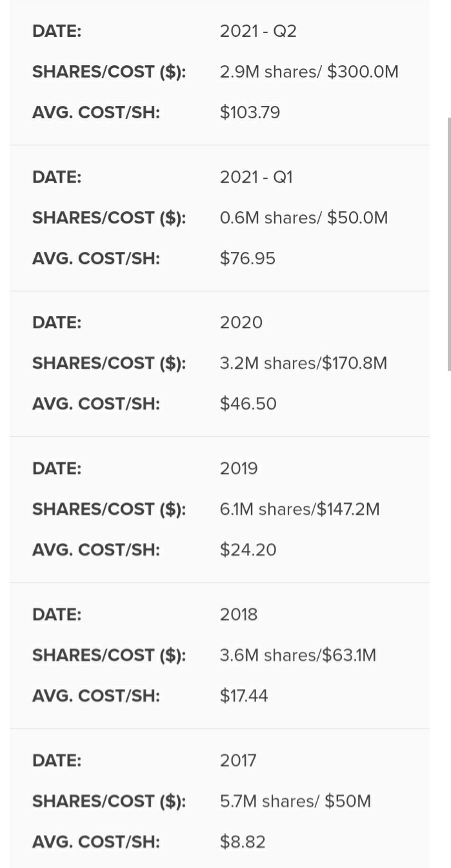
Task: Select the 5.7M shares/ $50M entry
Action: click(x=296, y=801)
